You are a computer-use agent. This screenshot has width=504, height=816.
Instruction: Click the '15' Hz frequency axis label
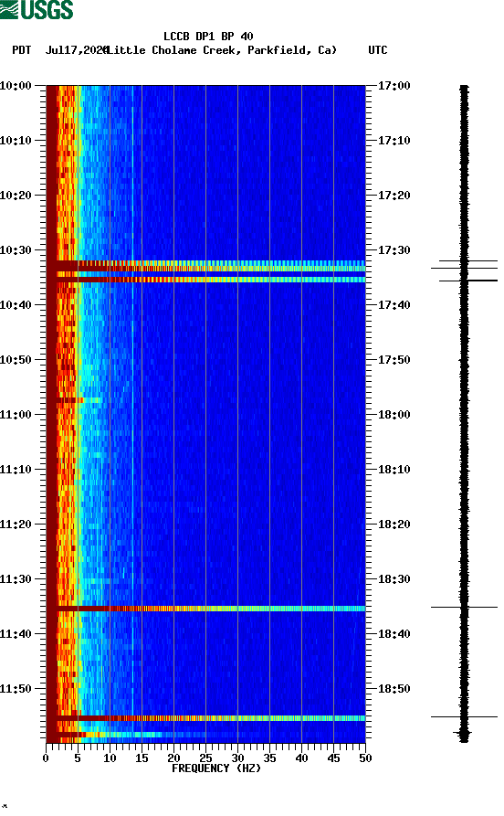[142, 758]
